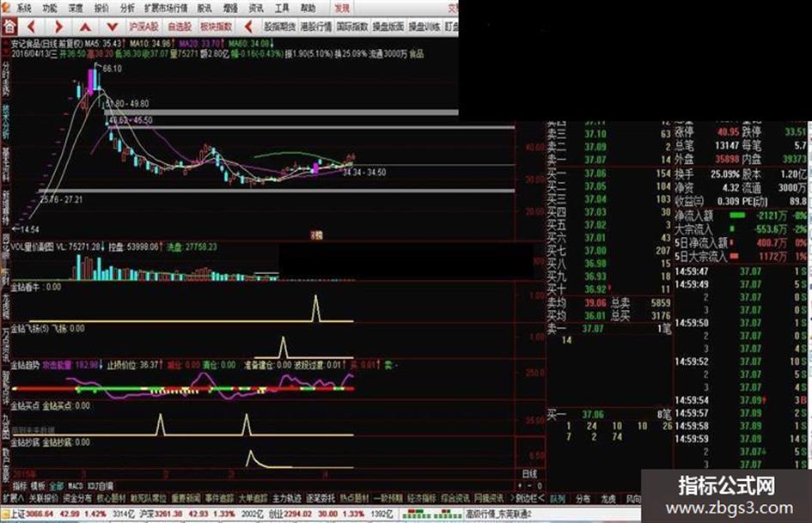This screenshot has width=812, height=523.
Task: Open the 逐笔委托 bottom tab
Action: pos(321,498)
